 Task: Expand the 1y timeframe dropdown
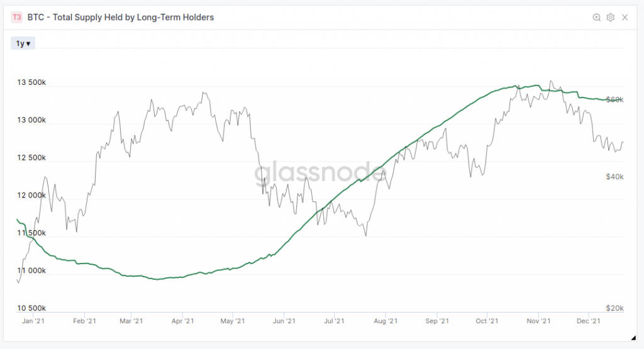(x=23, y=43)
